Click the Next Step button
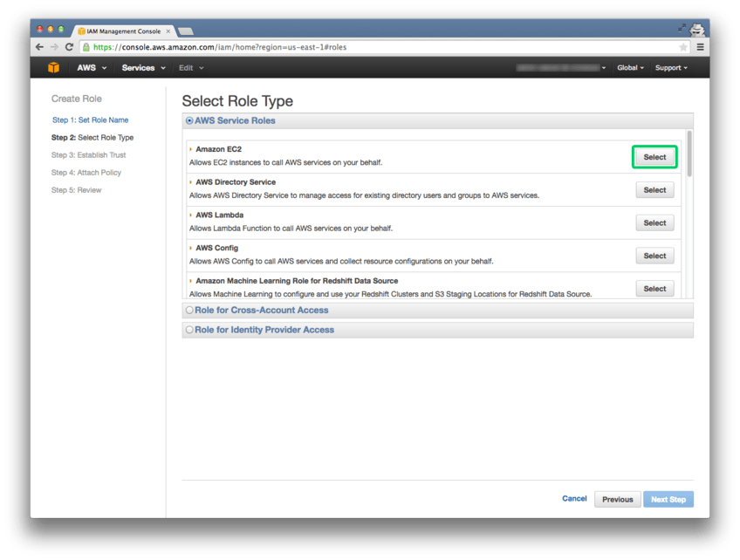The height and width of the screenshot is (560, 740). tap(668, 500)
